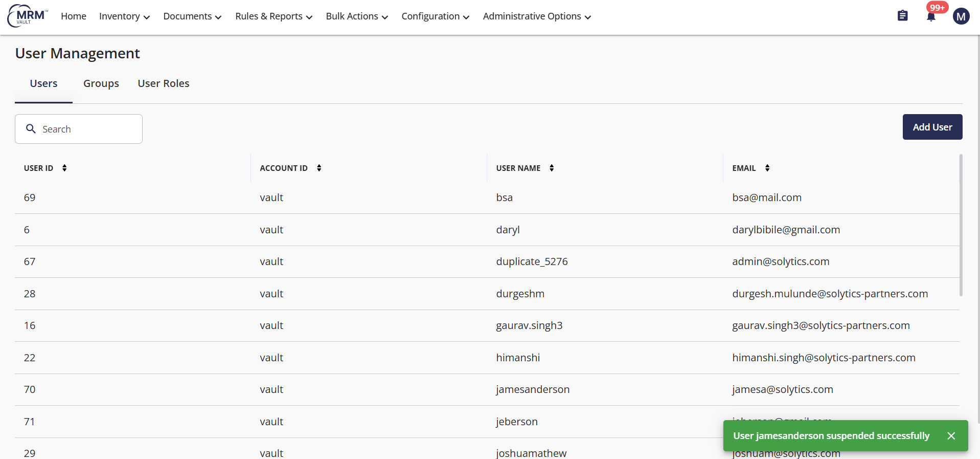
Task: Sort table by Account ID column
Action: click(x=319, y=168)
